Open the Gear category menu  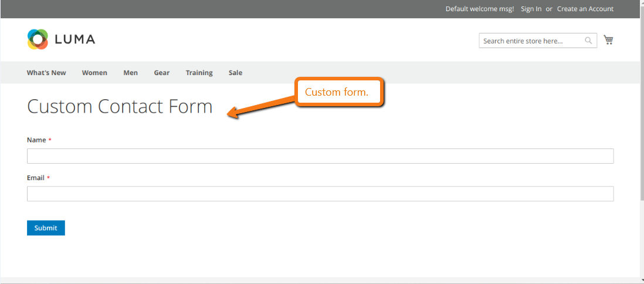[162, 73]
